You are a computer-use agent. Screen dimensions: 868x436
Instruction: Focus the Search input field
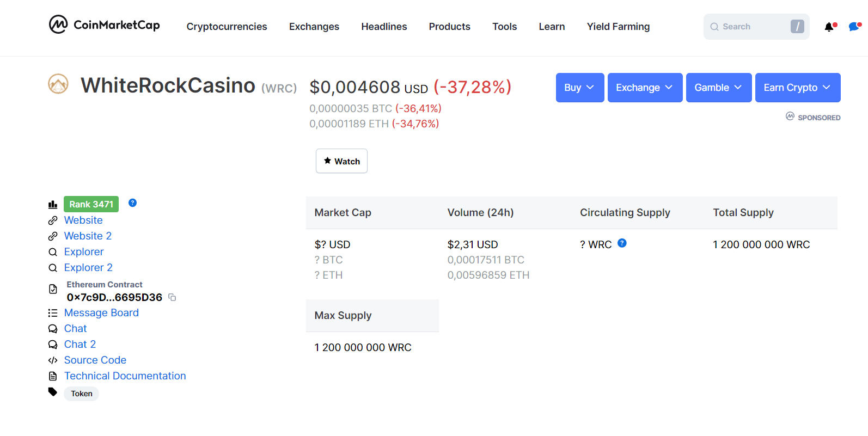tap(753, 27)
